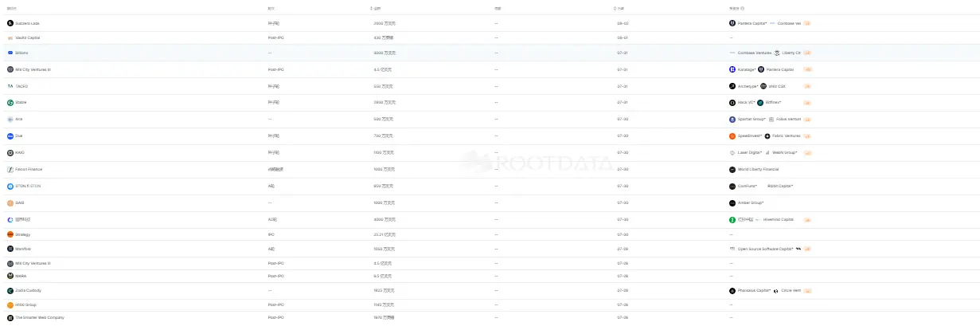Expand more investors badge in TACEO row
Image resolution: width=980 pixels, height=330 pixels.
click(807, 86)
